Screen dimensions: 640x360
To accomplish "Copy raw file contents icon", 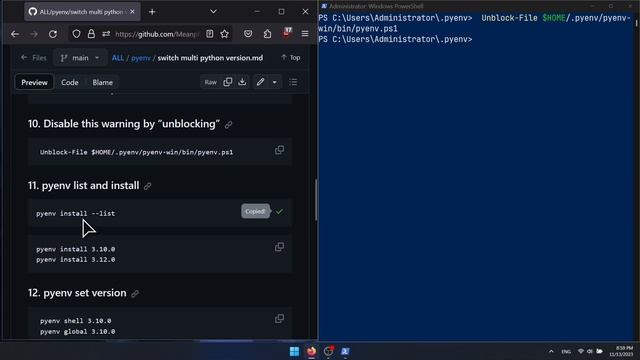I will [x=228, y=82].
